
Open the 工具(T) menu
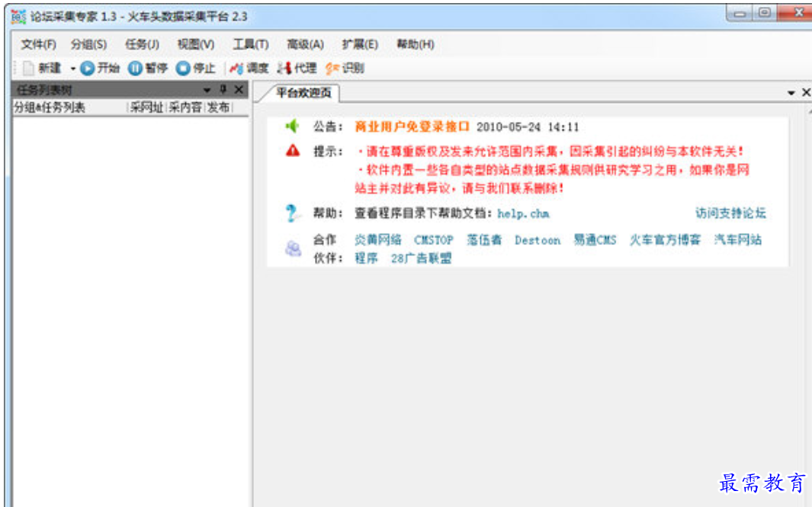click(251, 44)
